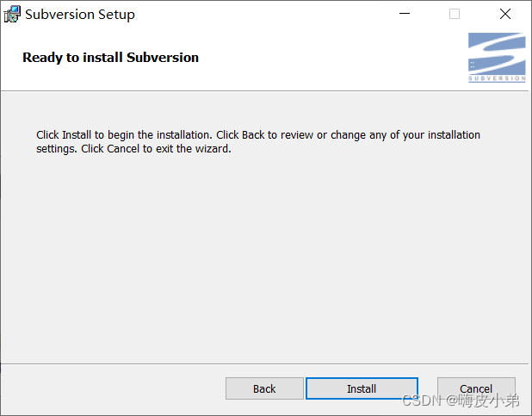Click the blank white header banner area
This screenshot has width=532, height=416.
coord(327,58)
